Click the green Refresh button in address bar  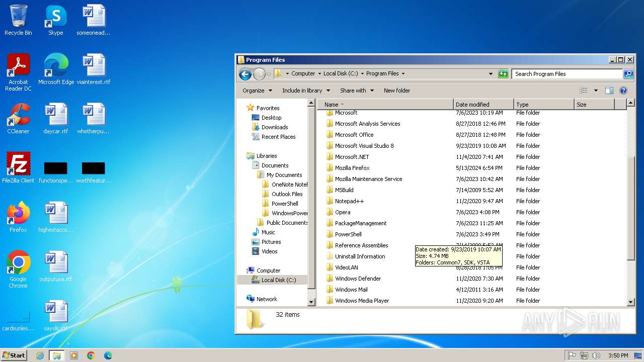pos(503,74)
